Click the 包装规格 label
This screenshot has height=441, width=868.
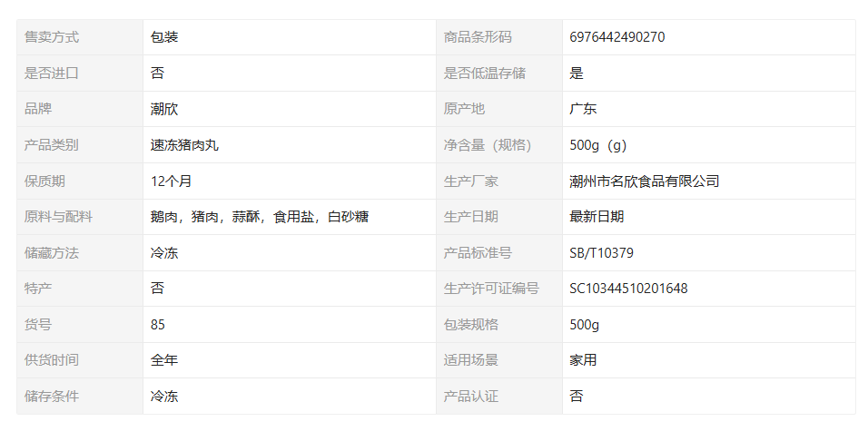[470, 324]
